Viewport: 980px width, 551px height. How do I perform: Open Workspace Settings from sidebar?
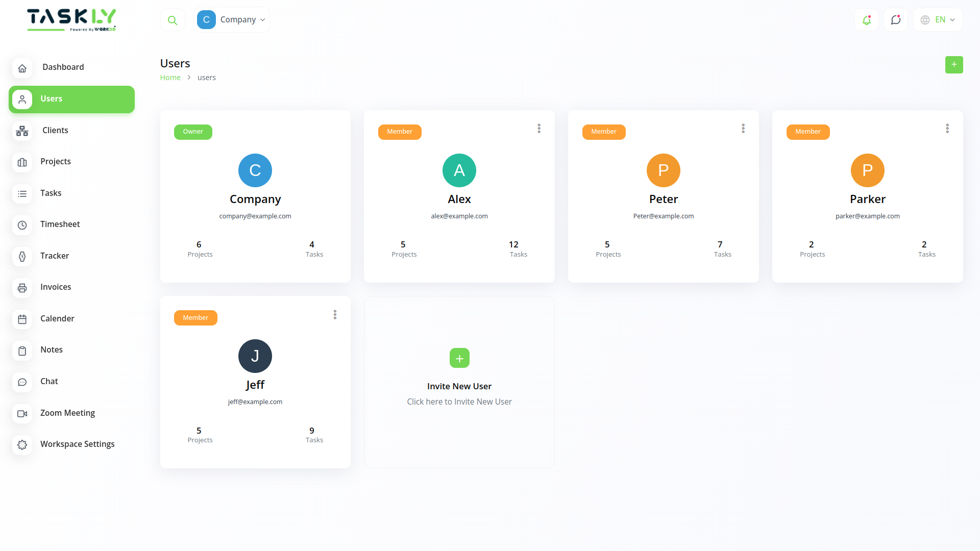[x=22, y=445]
